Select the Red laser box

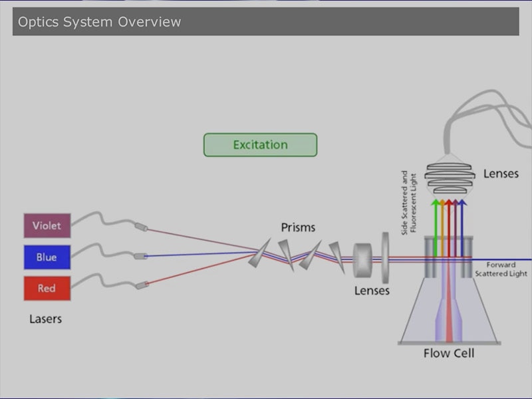[47, 289]
